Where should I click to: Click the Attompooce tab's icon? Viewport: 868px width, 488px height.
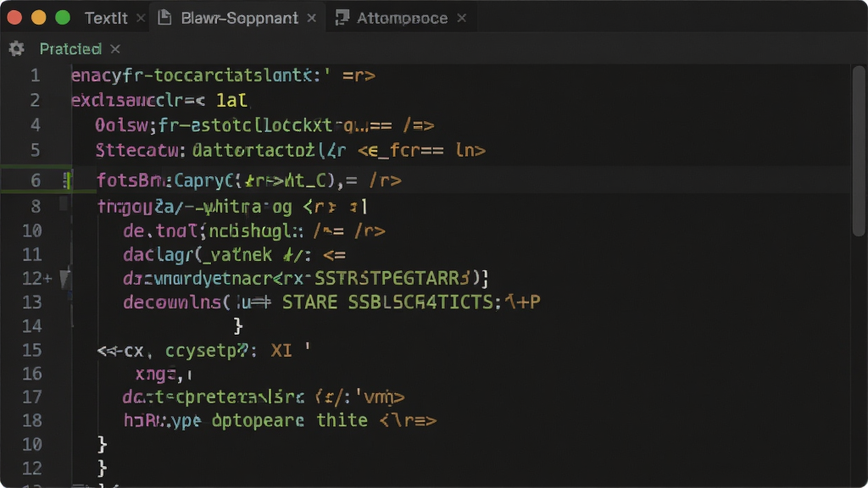coord(342,18)
